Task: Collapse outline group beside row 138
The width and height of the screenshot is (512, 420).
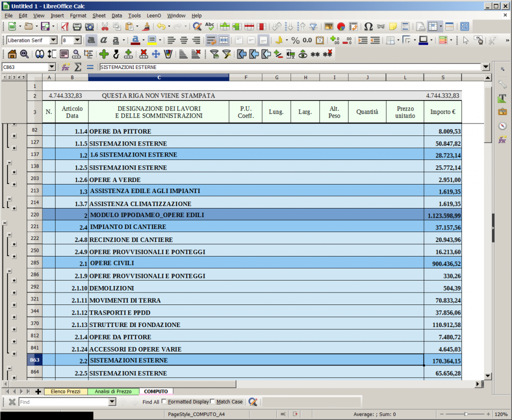Action: click(x=9, y=162)
